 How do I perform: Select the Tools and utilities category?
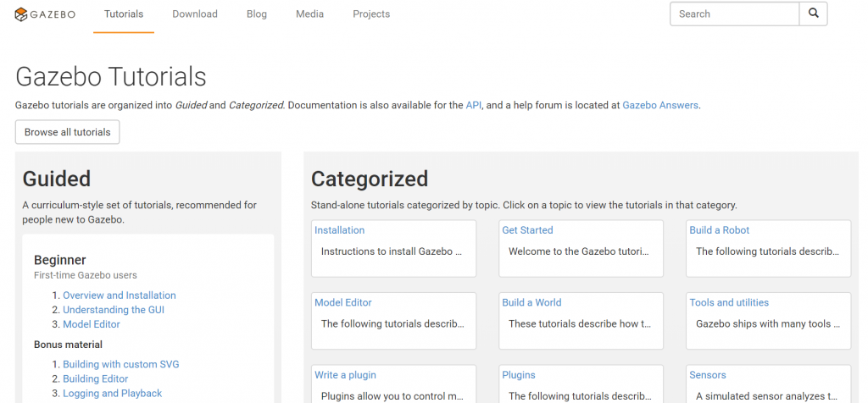point(729,302)
